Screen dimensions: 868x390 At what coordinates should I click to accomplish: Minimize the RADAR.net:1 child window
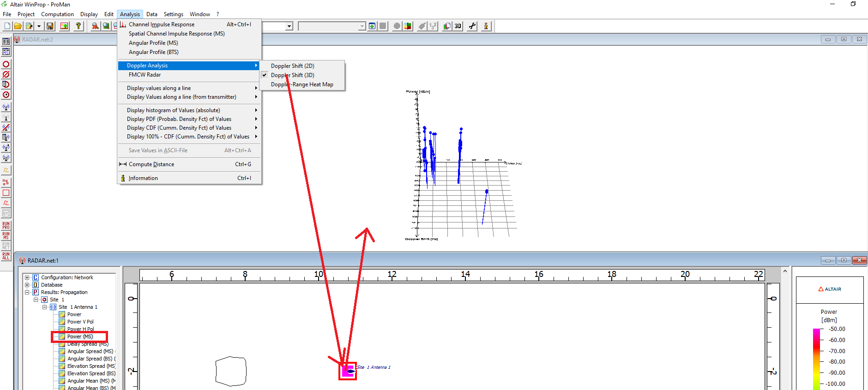[x=828, y=260]
